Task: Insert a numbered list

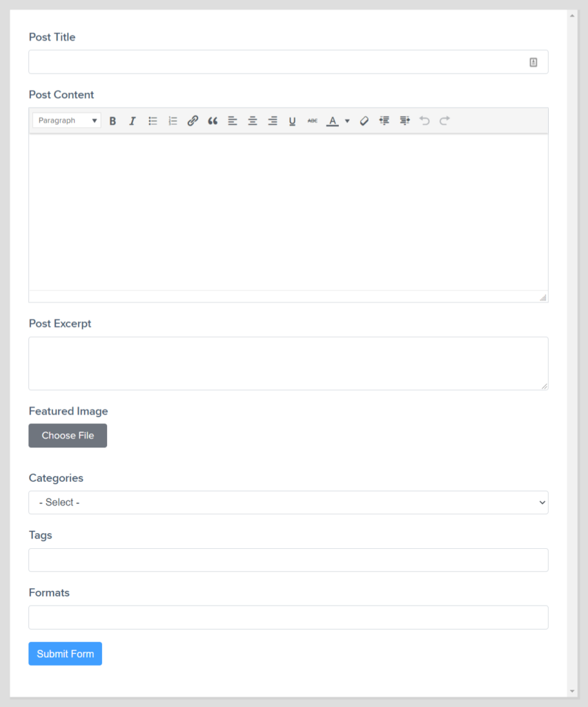Action: click(173, 121)
